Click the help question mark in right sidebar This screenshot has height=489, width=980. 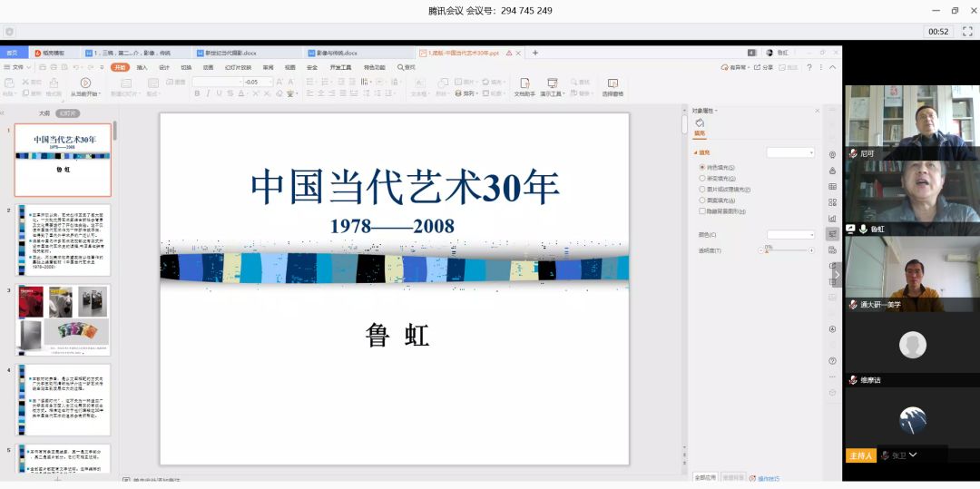point(832,361)
